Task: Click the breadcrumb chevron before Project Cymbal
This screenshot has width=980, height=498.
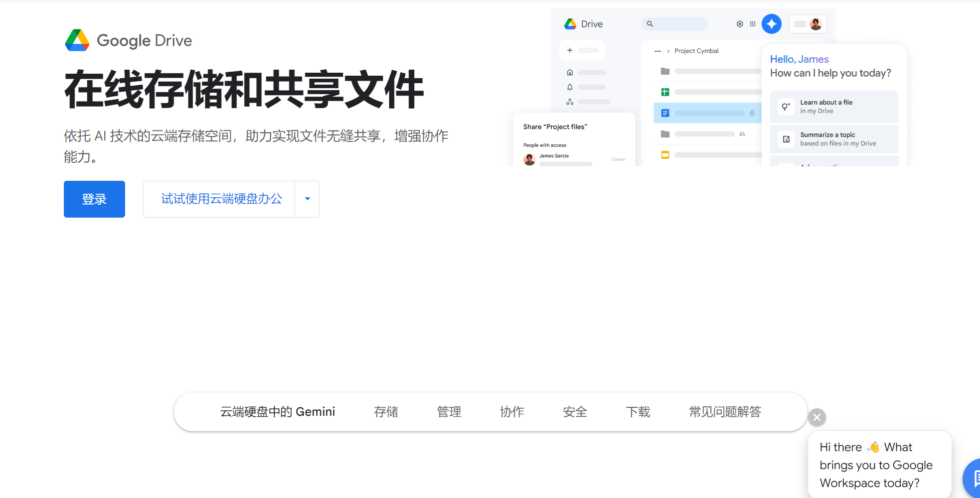Action: (668, 51)
